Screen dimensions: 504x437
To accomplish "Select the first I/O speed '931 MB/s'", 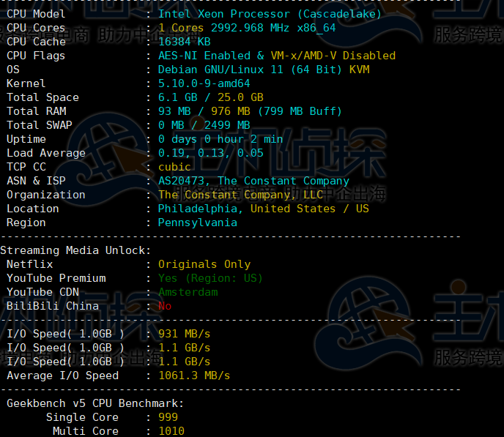I will click(x=185, y=334).
